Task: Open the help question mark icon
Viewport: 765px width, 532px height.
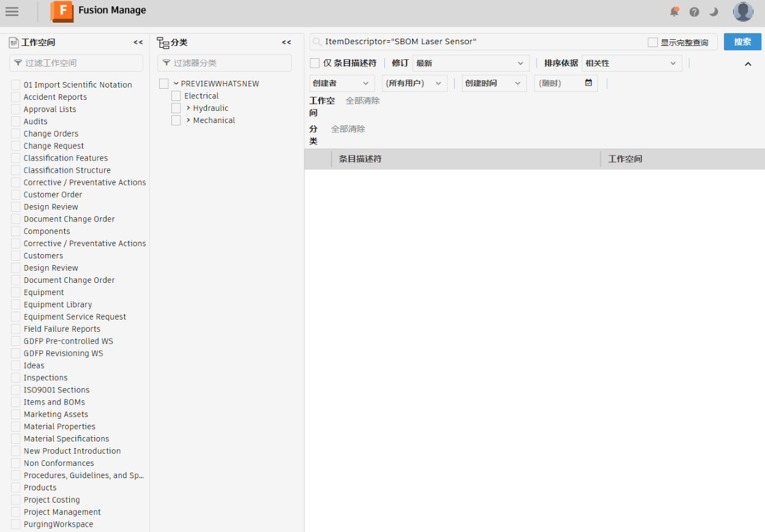Action: click(x=694, y=12)
